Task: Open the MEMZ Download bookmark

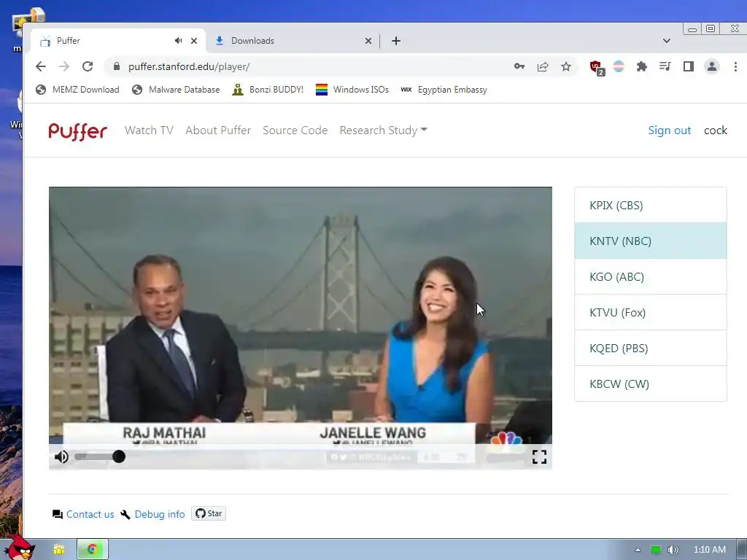Action: (77, 90)
